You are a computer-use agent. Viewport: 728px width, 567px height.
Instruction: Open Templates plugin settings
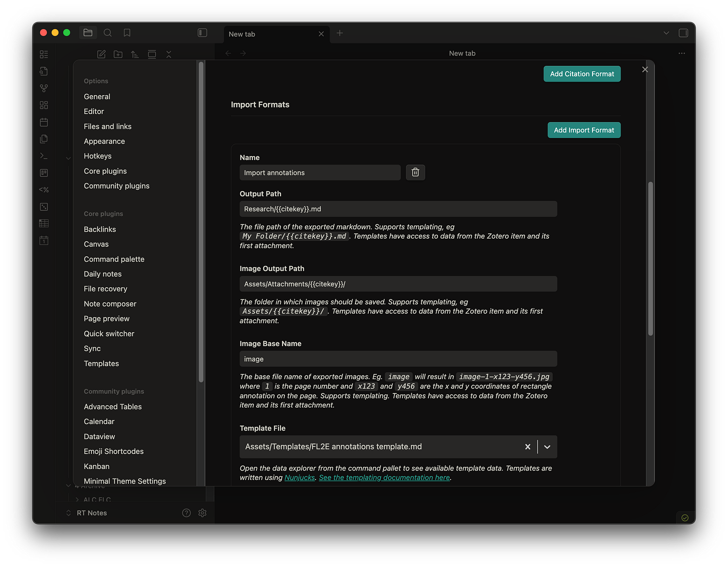[x=101, y=363]
